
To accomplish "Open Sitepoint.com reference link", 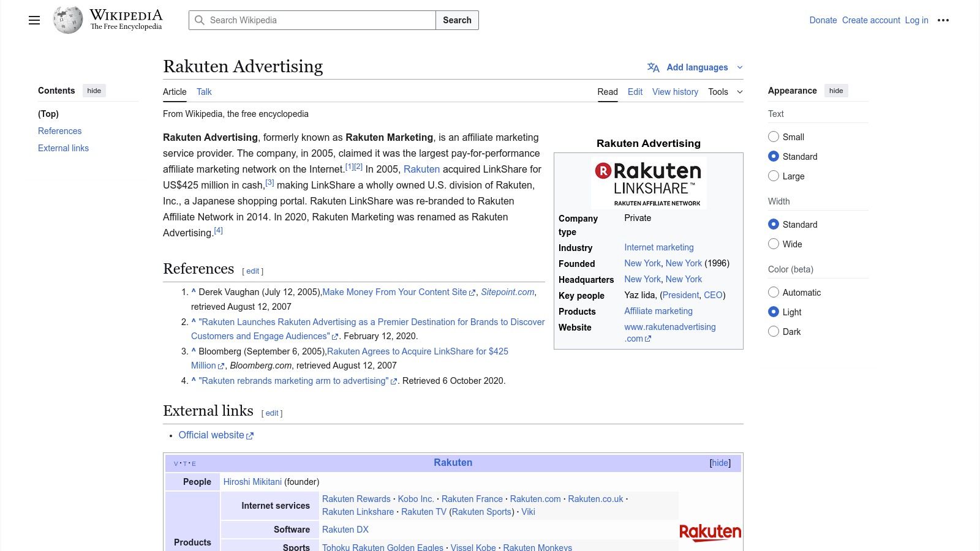I will (508, 292).
